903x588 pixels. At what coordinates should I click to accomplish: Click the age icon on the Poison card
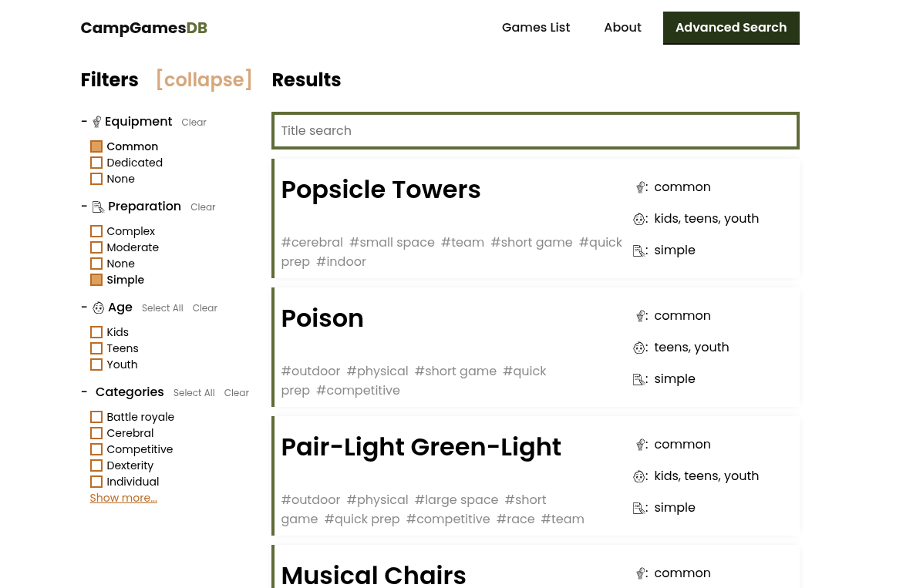(640, 348)
